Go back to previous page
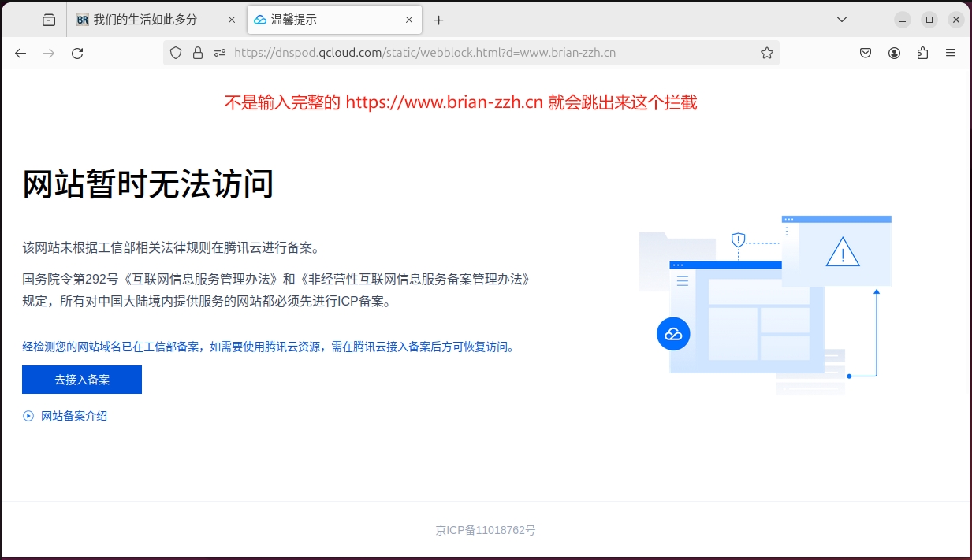Image resolution: width=972 pixels, height=560 pixels. click(20, 53)
